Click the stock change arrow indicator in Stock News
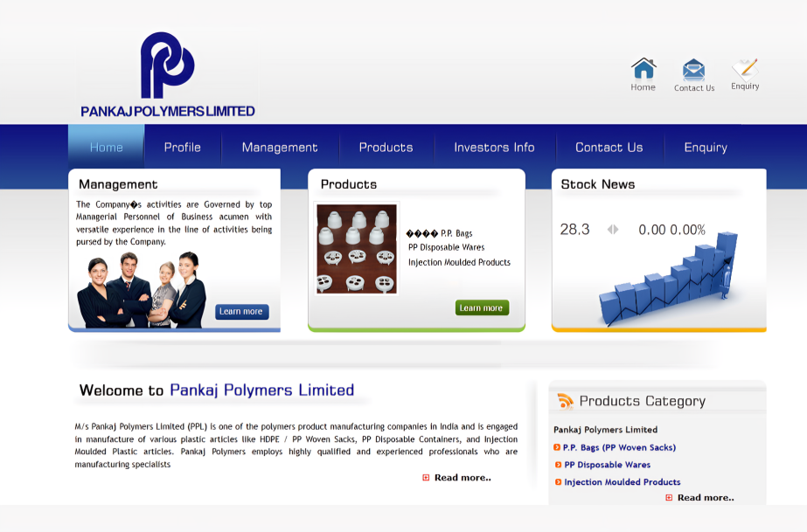The width and height of the screenshot is (807, 532). pyautogui.click(x=613, y=229)
